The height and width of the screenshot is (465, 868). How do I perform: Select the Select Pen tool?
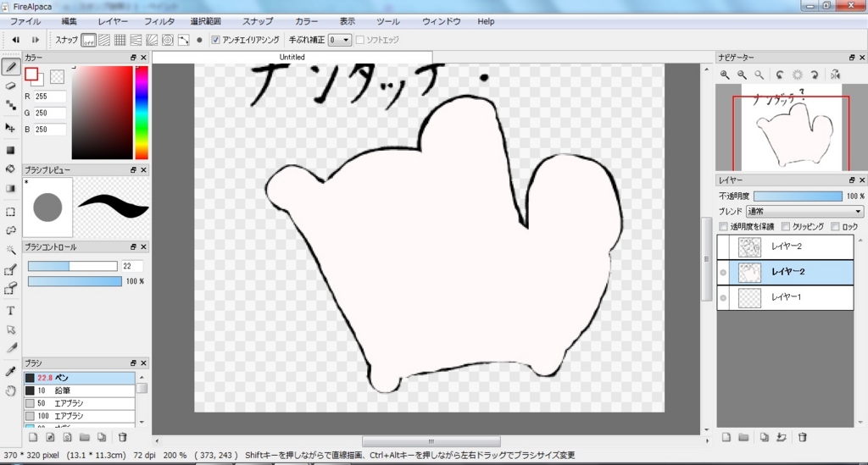(x=10, y=270)
